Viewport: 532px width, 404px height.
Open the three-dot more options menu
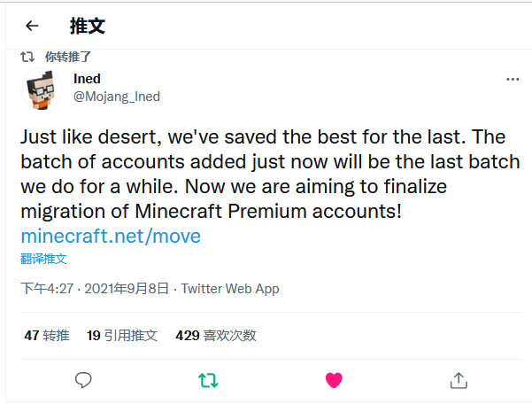513,80
